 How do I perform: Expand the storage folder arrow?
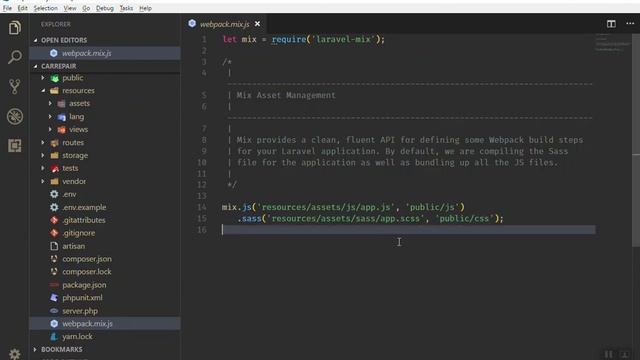(x=43, y=156)
